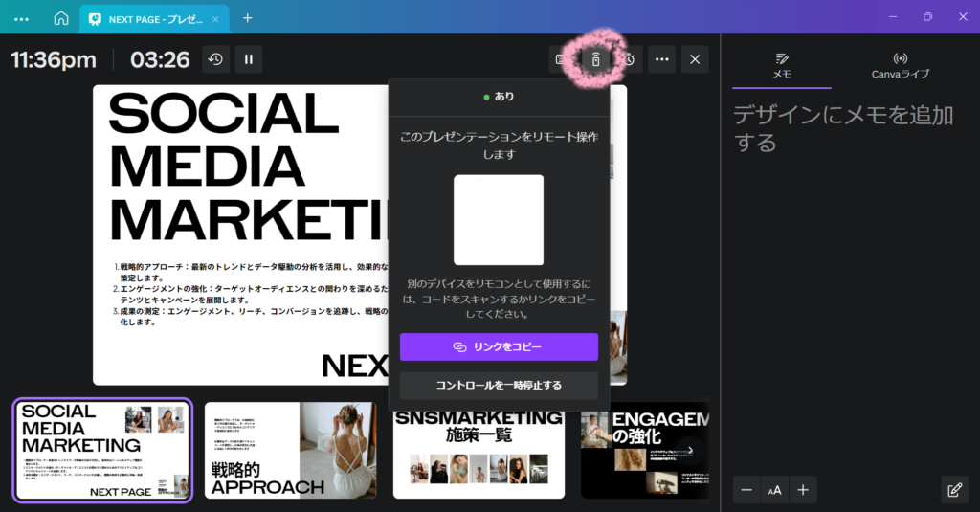Increase notes font size with plus
Viewport: 980px width, 512px height.
coord(803,490)
